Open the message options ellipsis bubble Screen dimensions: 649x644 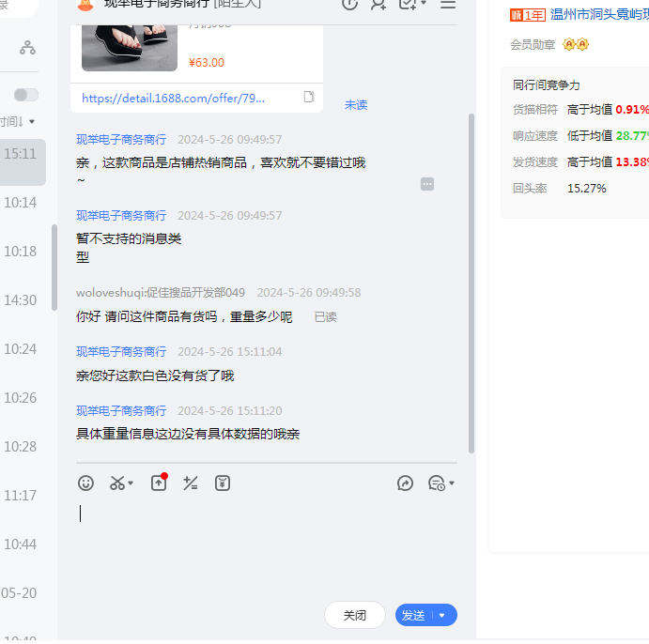[427, 184]
